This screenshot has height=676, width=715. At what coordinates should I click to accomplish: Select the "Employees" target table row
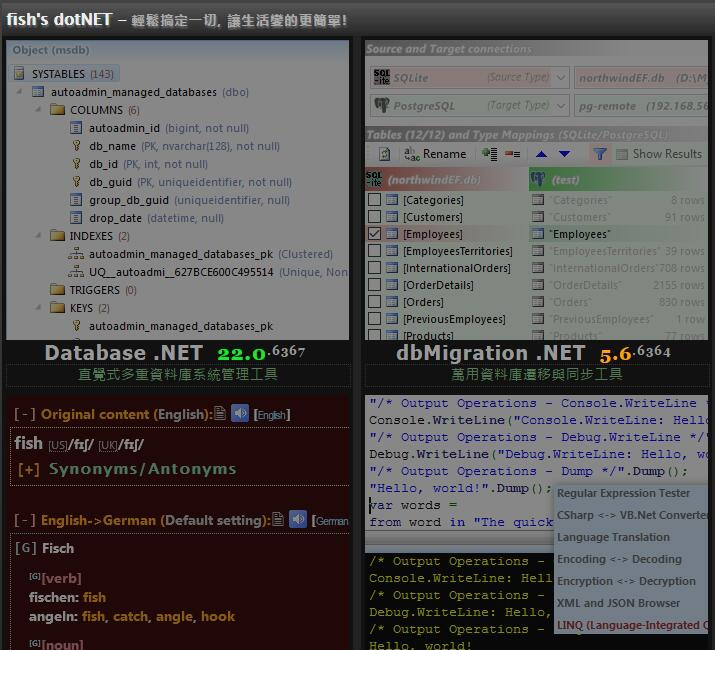(619, 234)
